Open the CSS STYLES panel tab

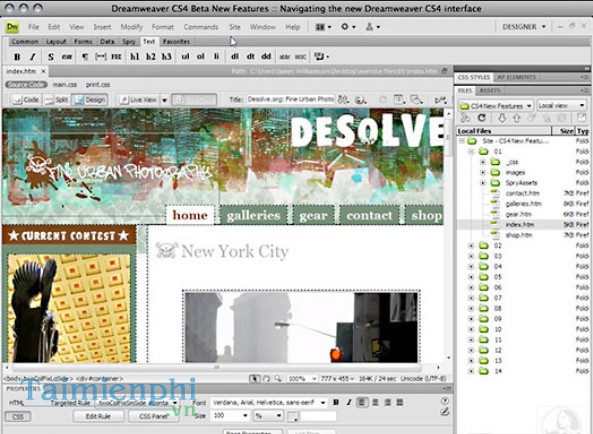pos(473,77)
